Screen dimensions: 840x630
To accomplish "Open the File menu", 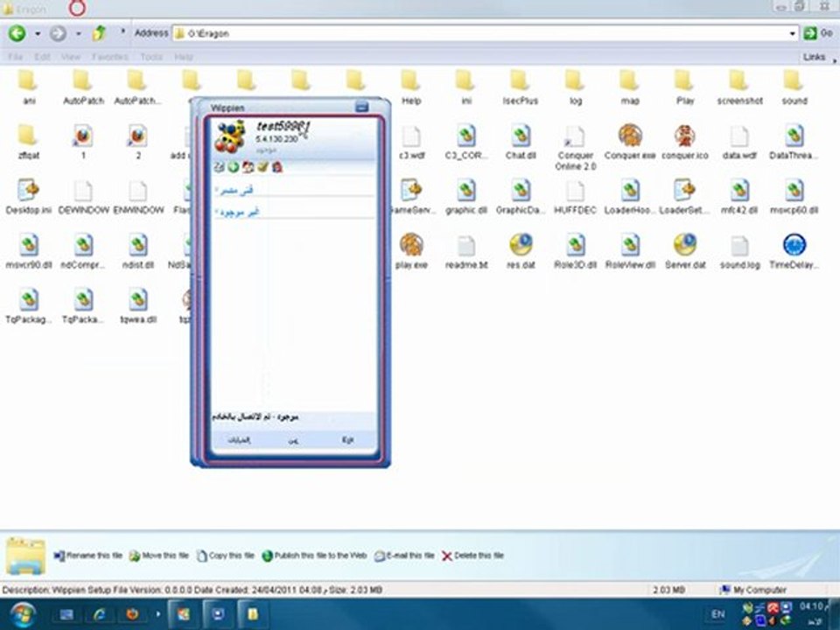I will coord(15,57).
